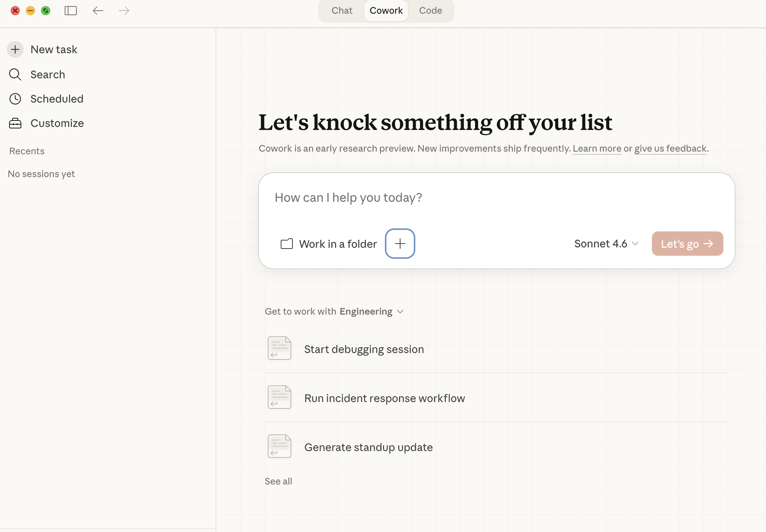
Task: Open the Sonnet 4.6 model dropdown
Action: pos(606,244)
